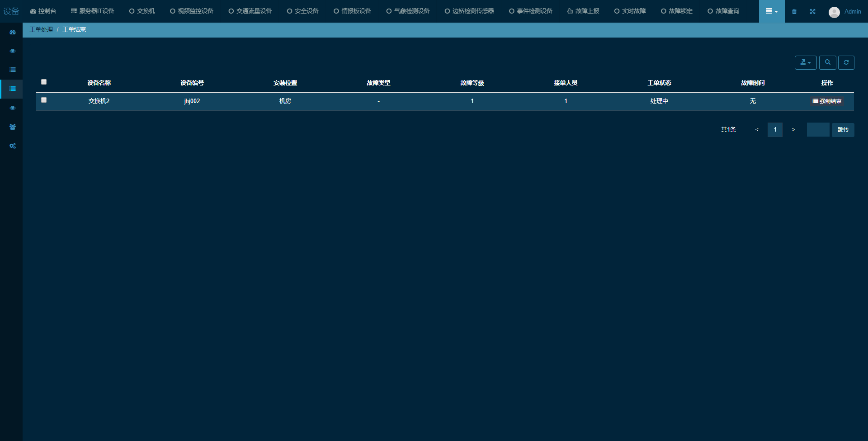
Task: Go to previous page with < arrow
Action: (757, 130)
